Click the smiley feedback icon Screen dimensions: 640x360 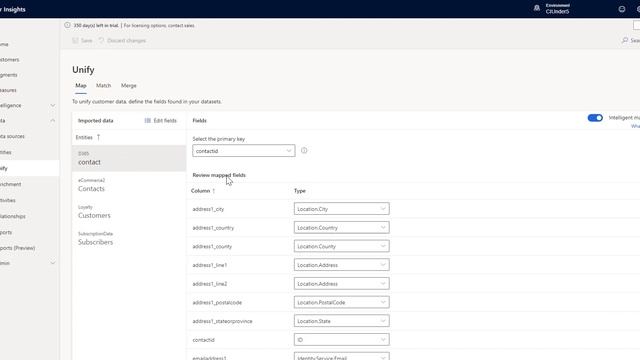click(622, 9)
